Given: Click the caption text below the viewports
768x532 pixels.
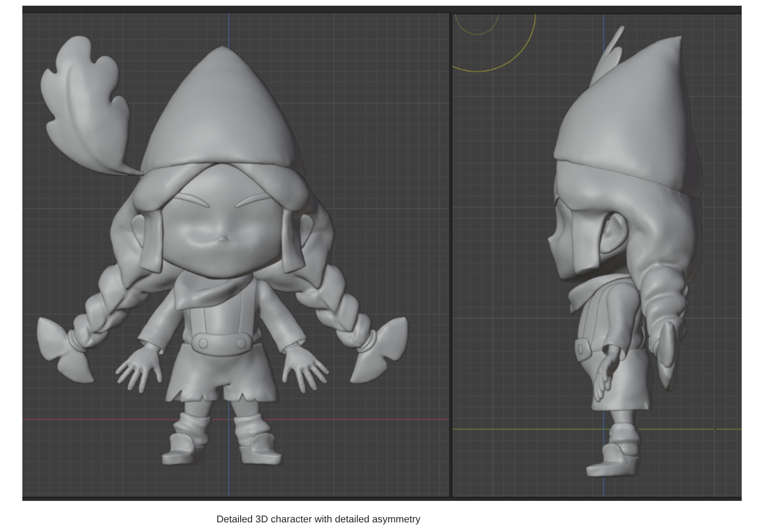Looking at the screenshot, I should [318, 519].
